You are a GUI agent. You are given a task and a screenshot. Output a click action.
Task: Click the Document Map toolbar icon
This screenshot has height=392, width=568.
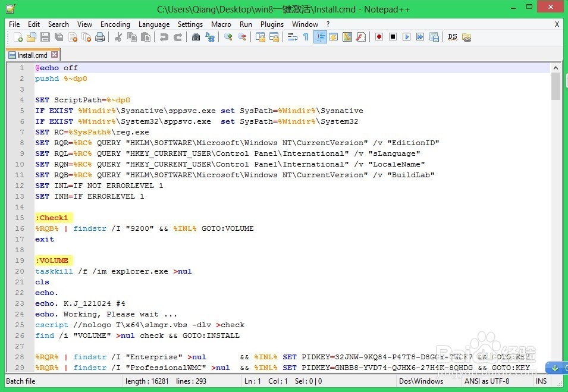(x=347, y=37)
